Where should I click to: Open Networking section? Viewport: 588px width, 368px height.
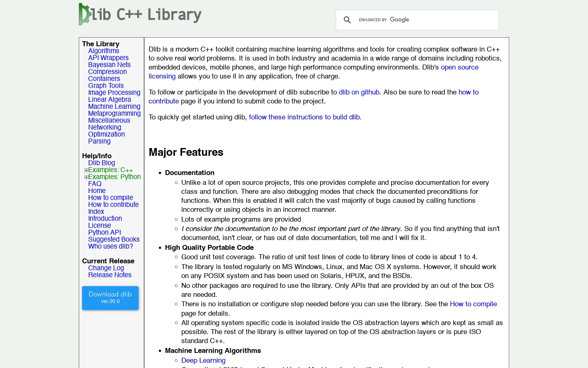click(105, 127)
